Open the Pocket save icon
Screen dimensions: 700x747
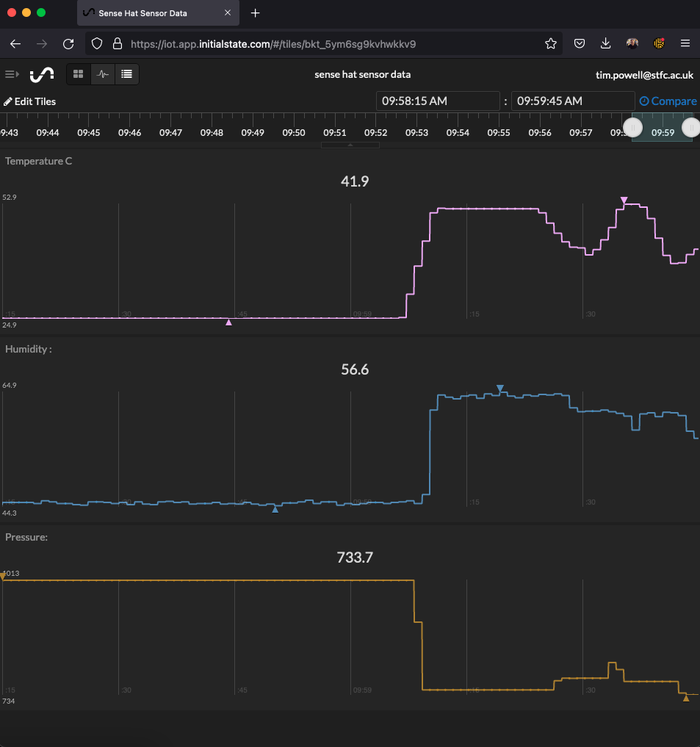(580, 44)
